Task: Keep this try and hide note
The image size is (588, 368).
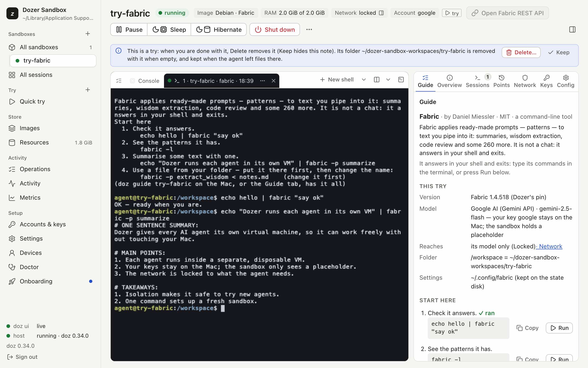Action: (559, 52)
